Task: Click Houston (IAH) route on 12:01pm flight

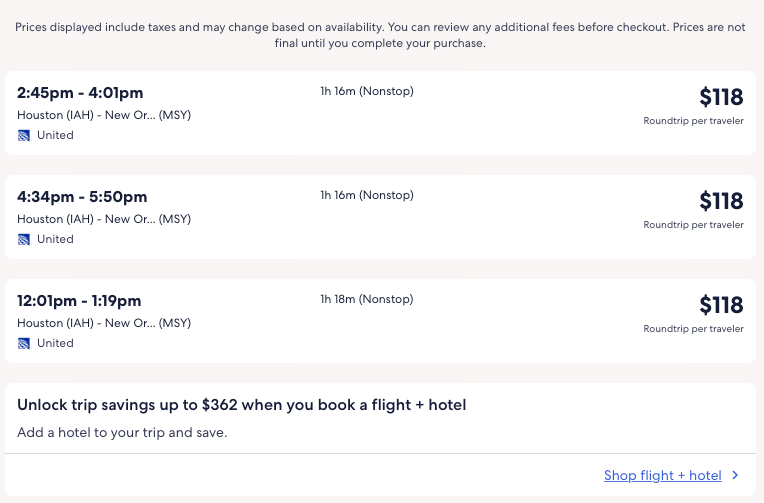Action: point(104,323)
